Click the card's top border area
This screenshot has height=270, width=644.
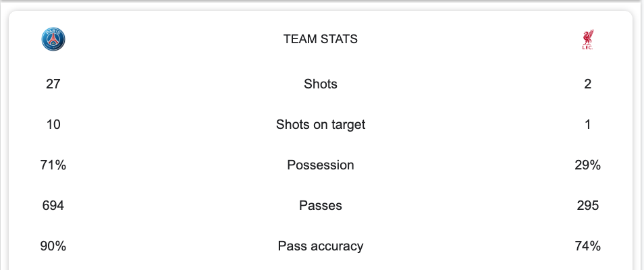pyautogui.click(x=321, y=12)
